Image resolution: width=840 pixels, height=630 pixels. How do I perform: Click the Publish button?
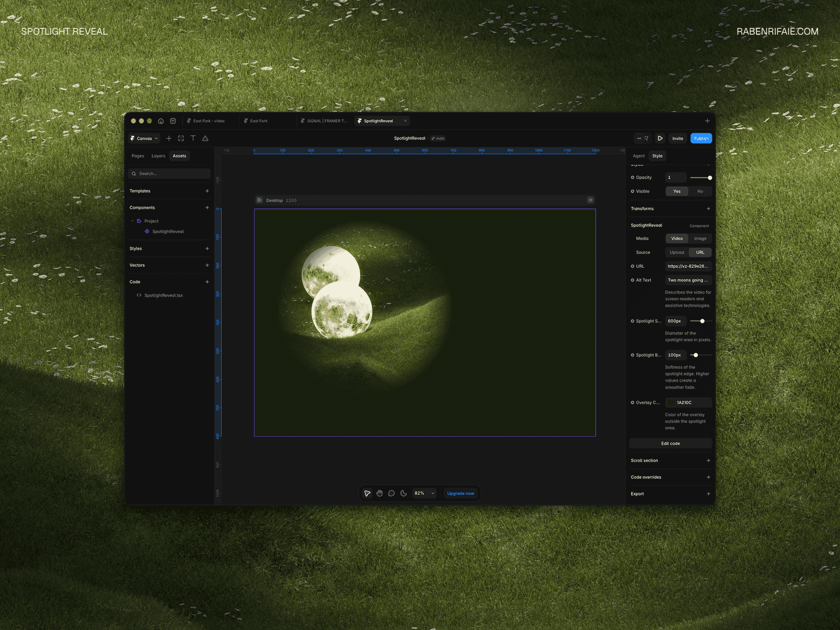point(701,139)
